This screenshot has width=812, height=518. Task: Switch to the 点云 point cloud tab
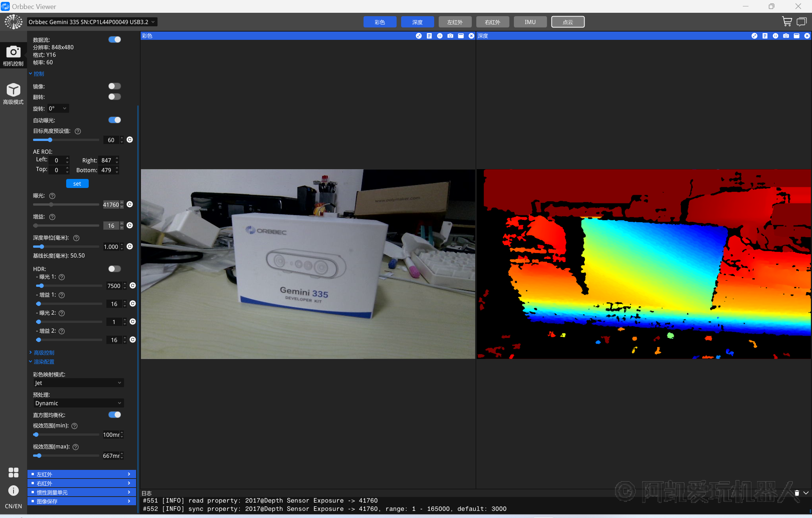pyautogui.click(x=568, y=22)
